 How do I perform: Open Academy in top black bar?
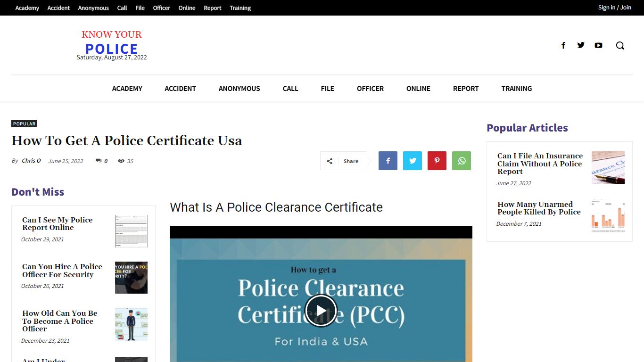pos(27,8)
